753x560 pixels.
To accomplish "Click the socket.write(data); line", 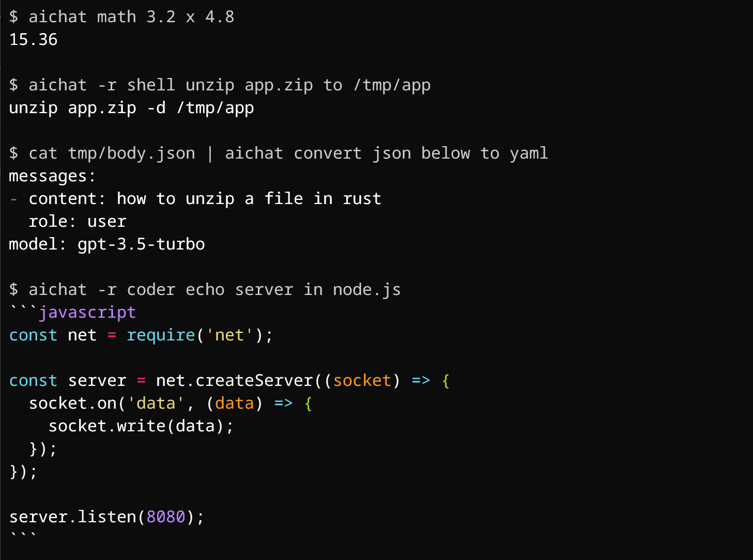I will tap(141, 426).
